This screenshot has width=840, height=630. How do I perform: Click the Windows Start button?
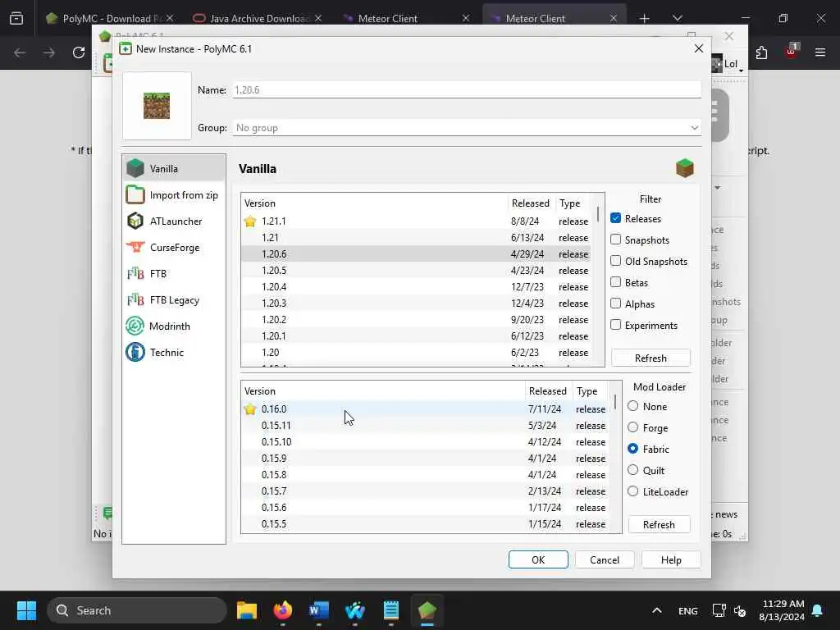[26, 610]
